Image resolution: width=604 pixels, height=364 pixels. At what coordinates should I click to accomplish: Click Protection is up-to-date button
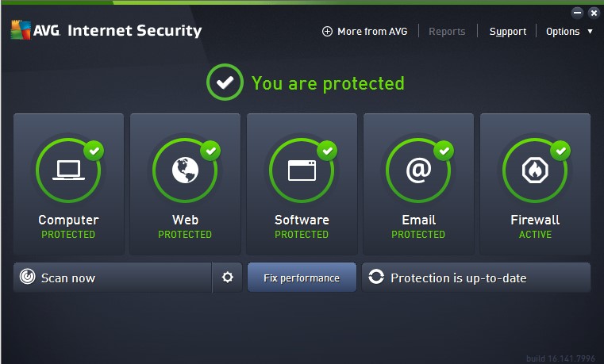tap(476, 278)
